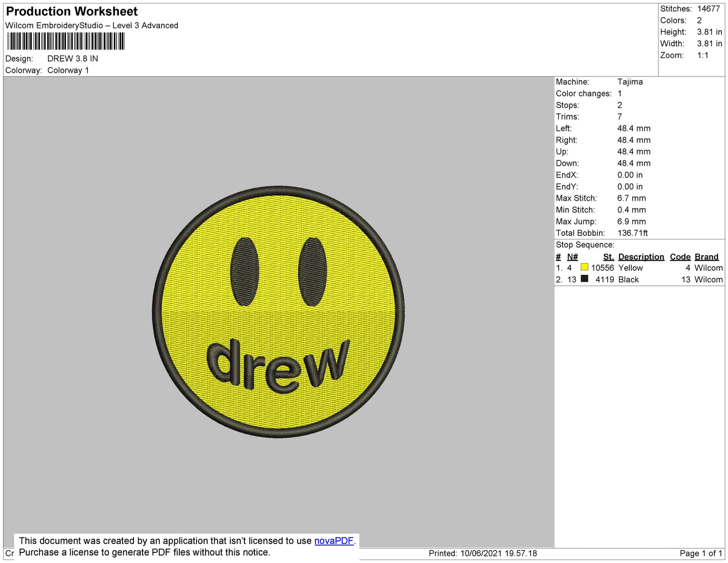The height and width of the screenshot is (563, 728).
Task: Click the Trims value 7
Action: click(x=620, y=116)
